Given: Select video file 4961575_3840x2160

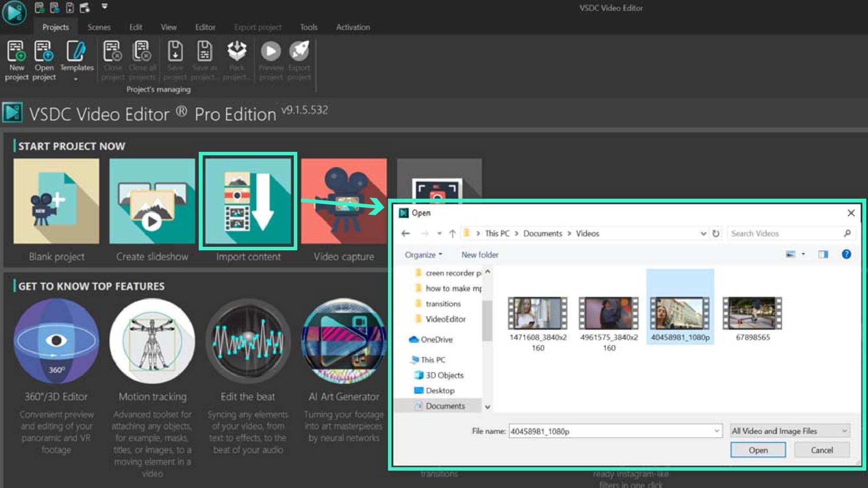Looking at the screenshot, I should 609,324.
